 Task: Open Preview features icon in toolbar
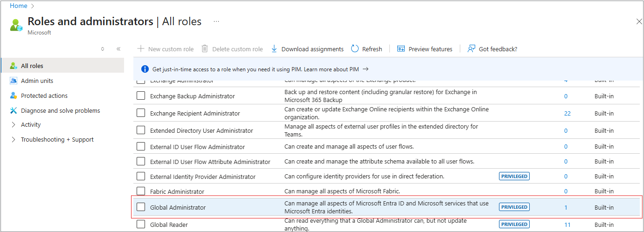[401, 49]
